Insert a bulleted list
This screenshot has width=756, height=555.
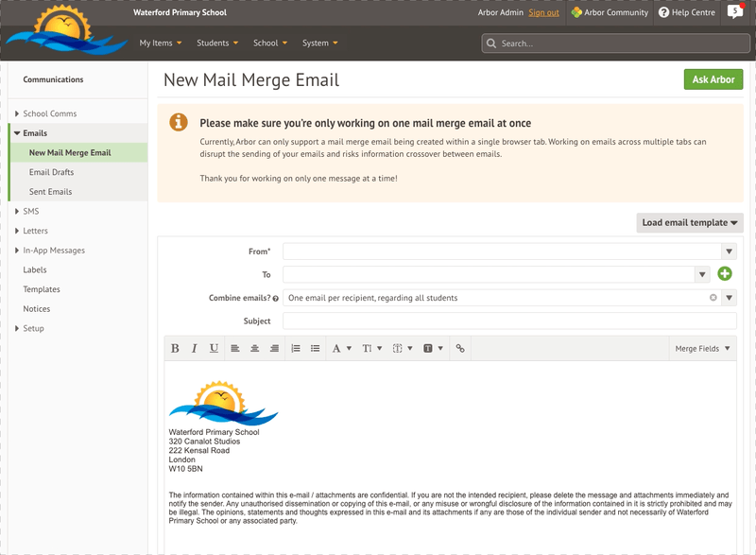tap(316, 349)
